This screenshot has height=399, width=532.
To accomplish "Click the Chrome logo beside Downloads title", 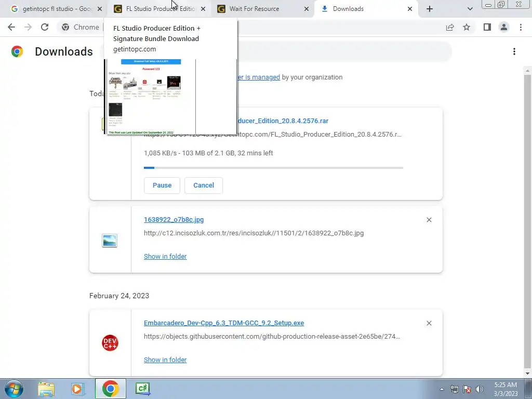I will point(17,51).
